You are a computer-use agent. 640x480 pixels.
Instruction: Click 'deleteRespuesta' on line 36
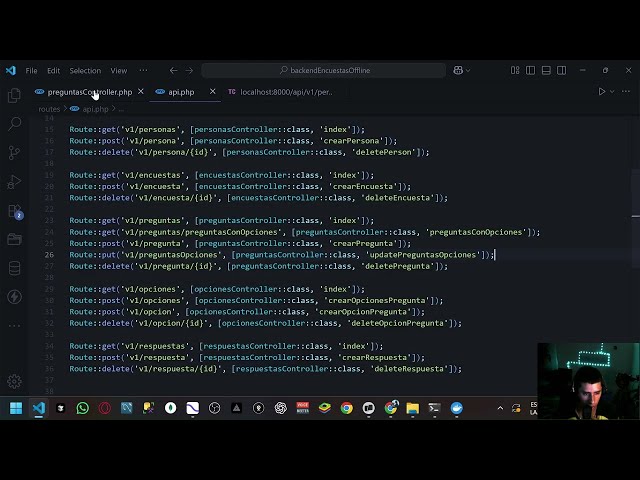(x=409, y=369)
